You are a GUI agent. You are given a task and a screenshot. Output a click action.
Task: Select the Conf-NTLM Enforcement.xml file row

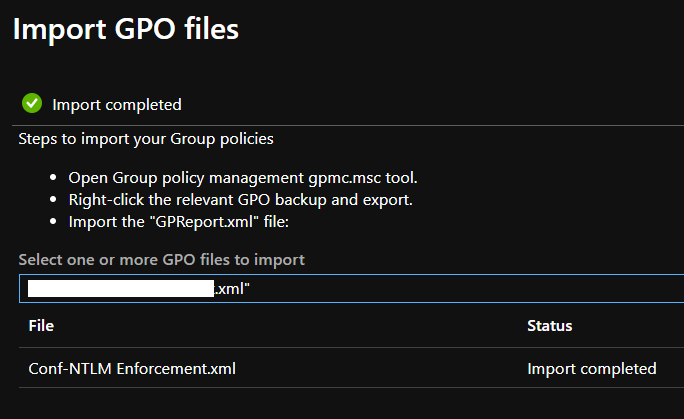tap(133, 369)
